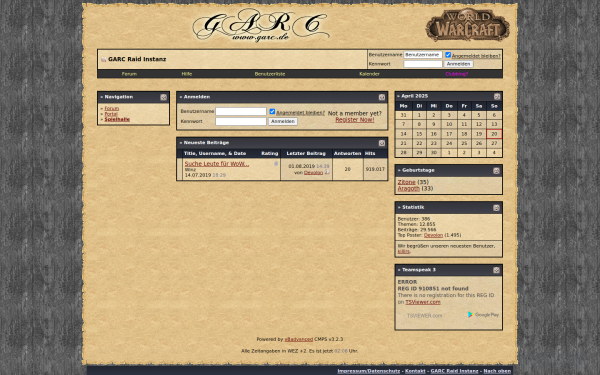Open the Forum menu item

point(129,74)
